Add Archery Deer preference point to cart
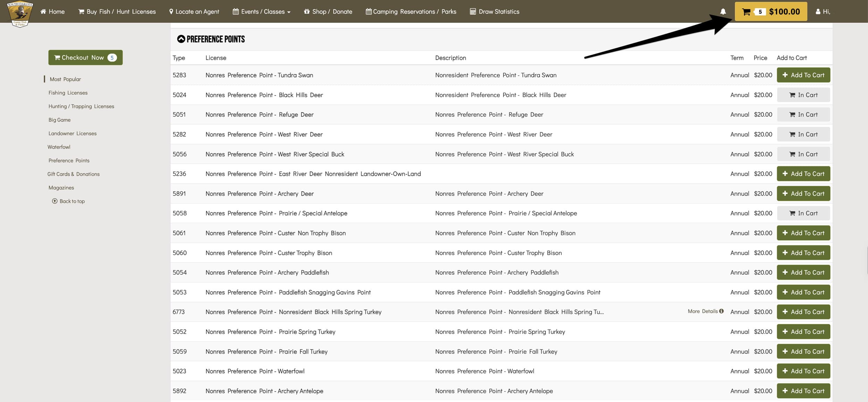The image size is (868, 402). 803,194
